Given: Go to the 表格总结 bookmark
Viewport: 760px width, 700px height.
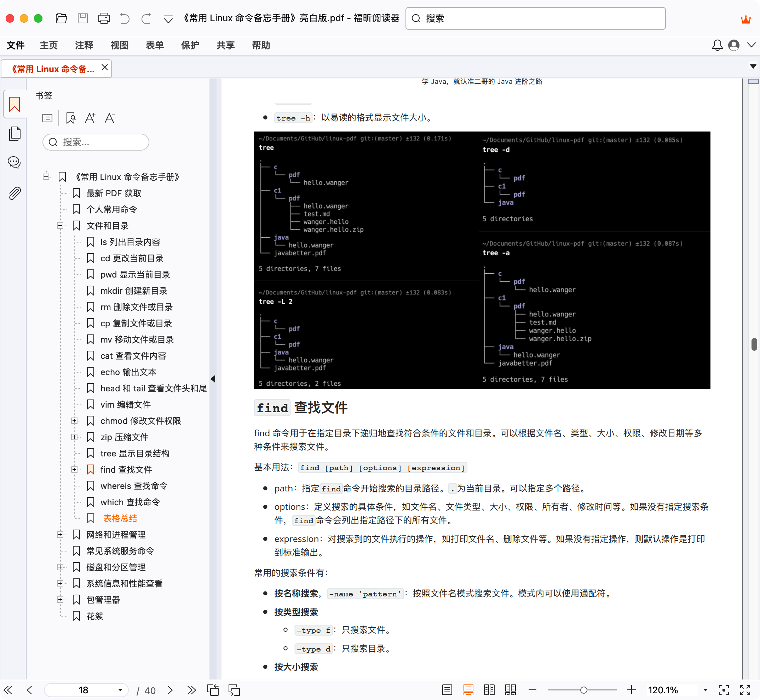Looking at the screenshot, I should [120, 519].
